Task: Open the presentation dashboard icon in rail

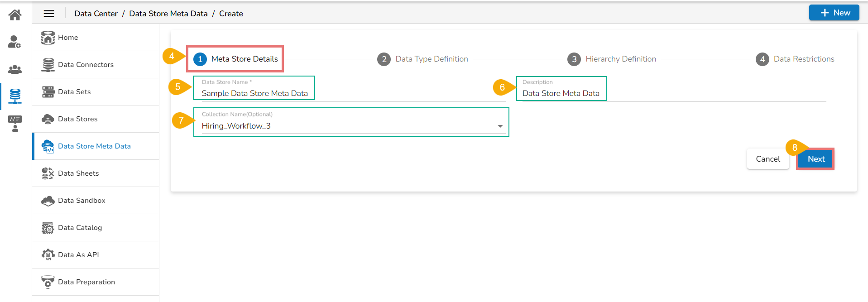Action: pyautogui.click(x=15, y=123)
